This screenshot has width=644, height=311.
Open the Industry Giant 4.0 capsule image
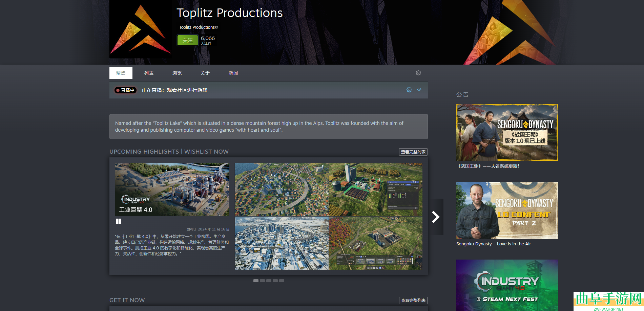(x=172, y=190)
